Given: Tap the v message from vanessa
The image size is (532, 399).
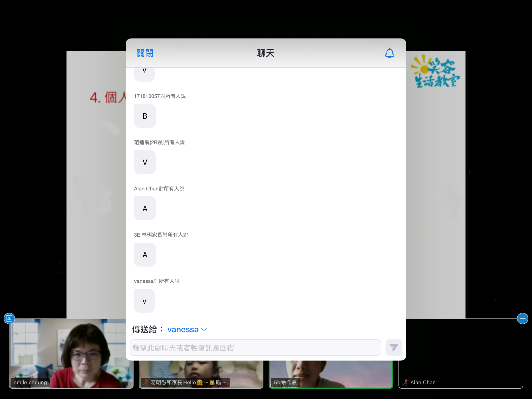Looking at the screenshot, I should pos(144,301).
